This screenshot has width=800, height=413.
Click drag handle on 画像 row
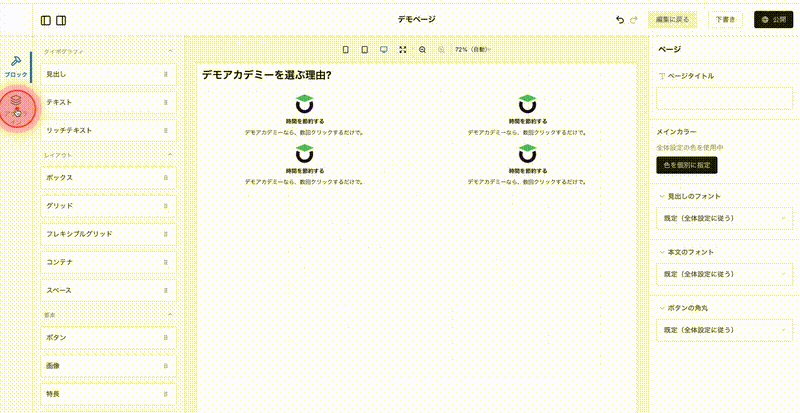165,366
